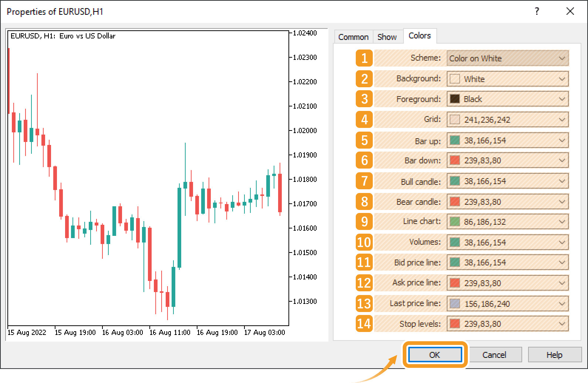Expand the Stop levels color dropdown
Image resolution: width=588 pixels, height=383 pixels.
[562, 324]
